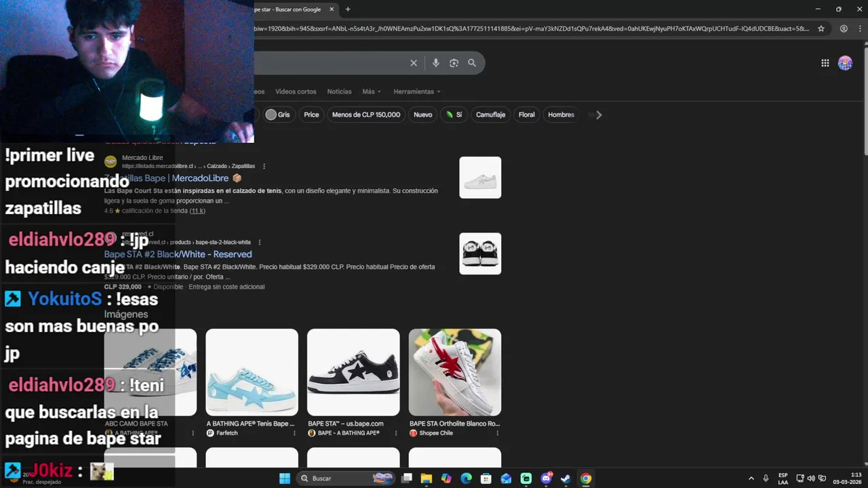Show hidden system tray icons
This screenshot has width=868, height=488.
tap(751, 479)
